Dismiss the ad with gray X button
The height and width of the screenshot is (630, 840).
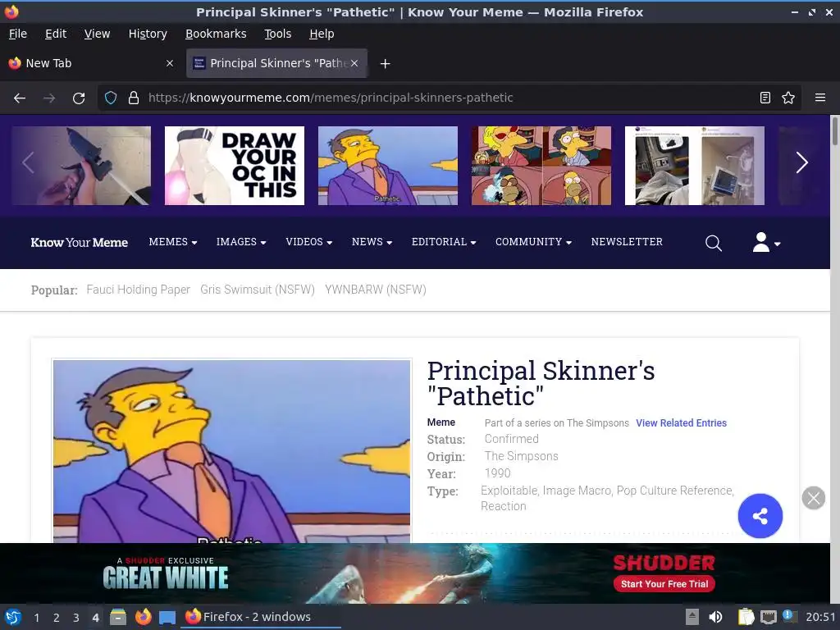point(813,498)
